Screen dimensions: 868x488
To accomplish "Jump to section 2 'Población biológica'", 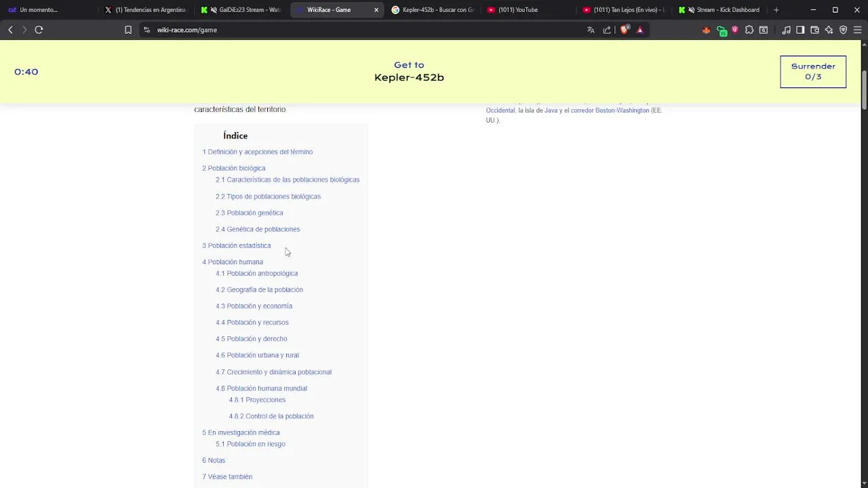I will click(234, 168).
